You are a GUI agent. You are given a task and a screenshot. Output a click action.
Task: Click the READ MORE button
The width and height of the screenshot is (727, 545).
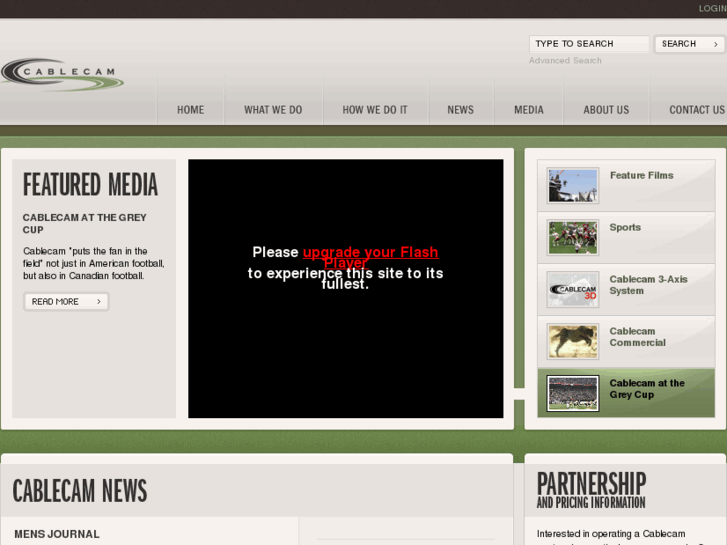pos(66,301)
